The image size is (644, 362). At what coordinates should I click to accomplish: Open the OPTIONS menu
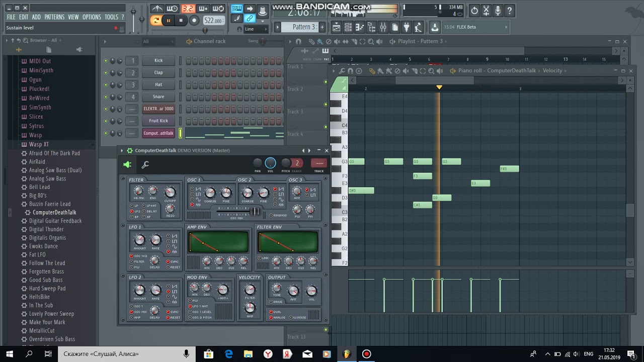click(x=92, y=17)
